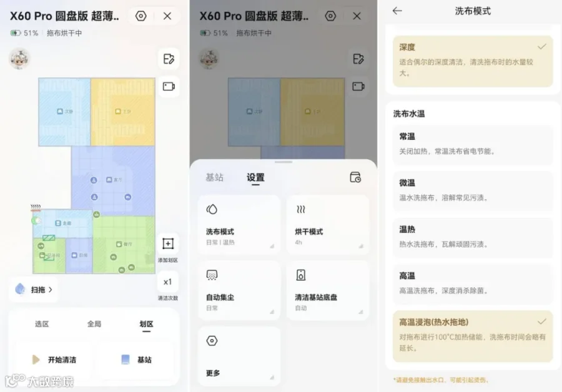The height and width of the screenshot is (392, 562).
Task: Tap the 洗布水温 section heading
Action: [409, 114]
